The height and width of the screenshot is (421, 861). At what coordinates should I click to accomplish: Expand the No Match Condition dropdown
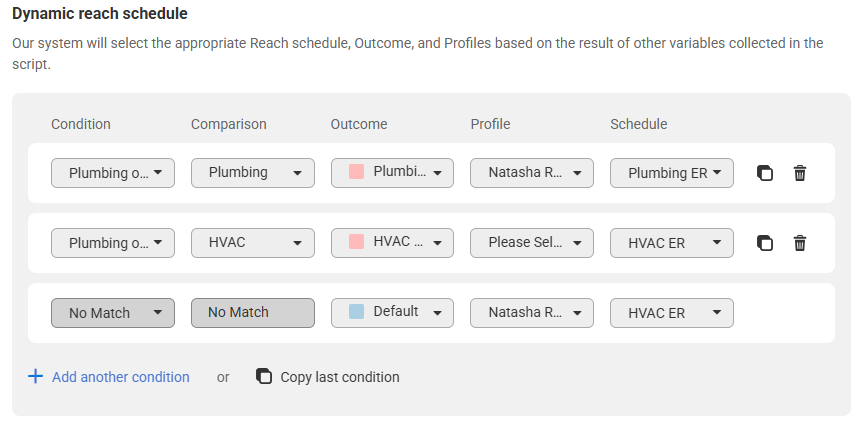click(113, 313)
